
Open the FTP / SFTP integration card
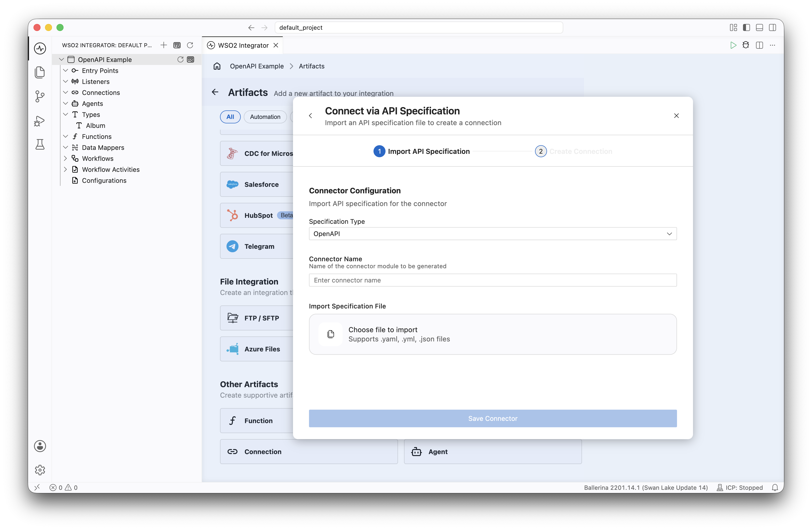(x=256, y=318)
